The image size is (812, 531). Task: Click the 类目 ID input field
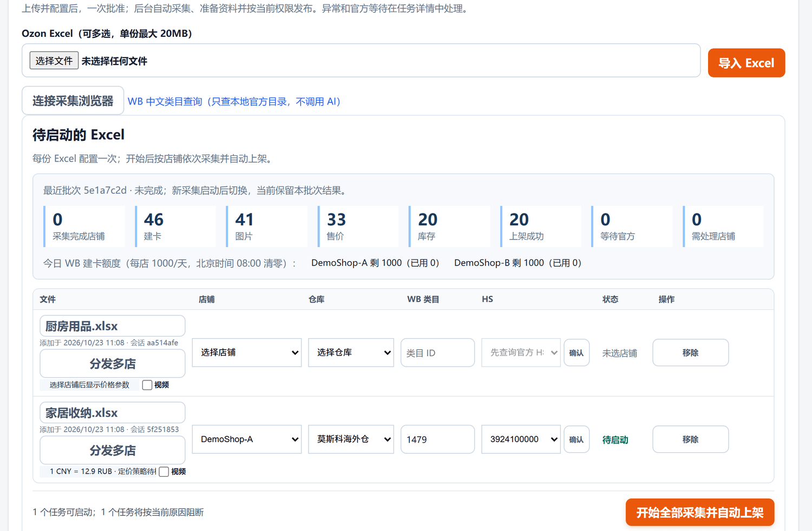[438, 353]
